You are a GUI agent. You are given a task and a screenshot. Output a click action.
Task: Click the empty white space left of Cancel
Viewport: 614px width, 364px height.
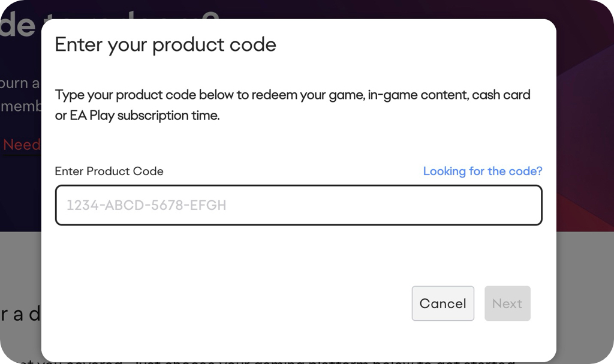pos(240,303)
